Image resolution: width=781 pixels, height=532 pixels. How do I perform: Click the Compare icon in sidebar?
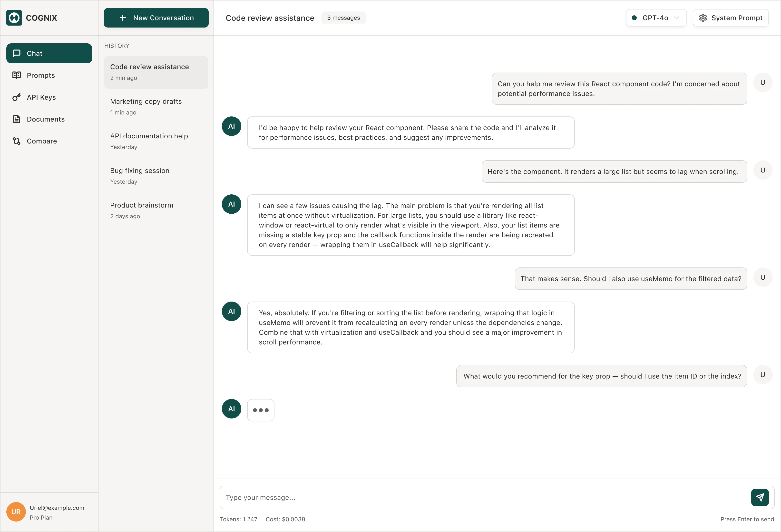tap(17, 141)
